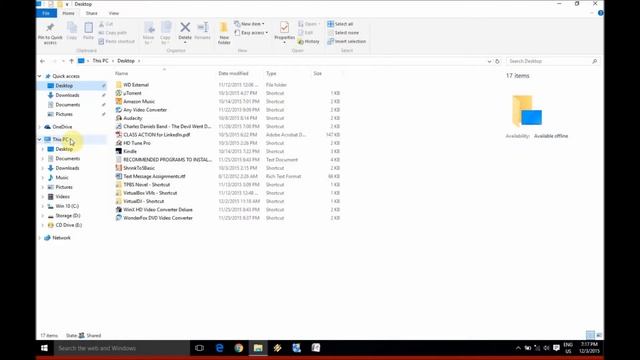The height and width of the screenshot is (360, 640).
Task: Click the Up one level arrow
Action: coord(71,61)
